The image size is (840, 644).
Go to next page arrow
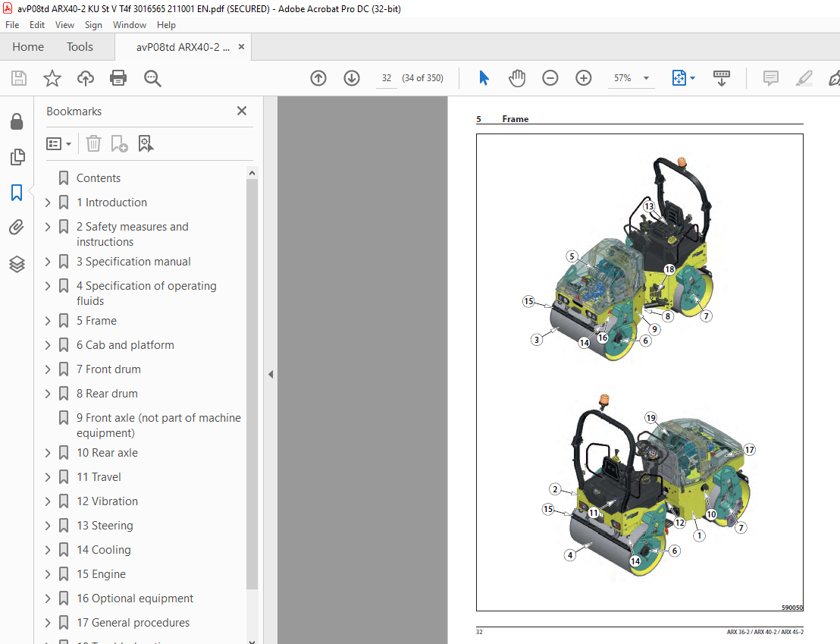point(352,78)
